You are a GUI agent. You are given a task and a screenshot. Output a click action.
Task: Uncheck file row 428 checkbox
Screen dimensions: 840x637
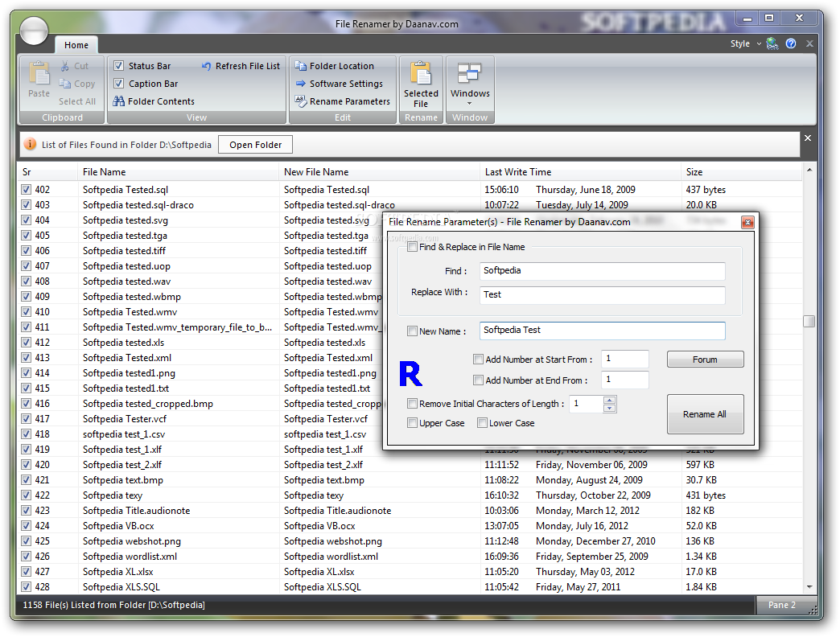click(26, 586)
